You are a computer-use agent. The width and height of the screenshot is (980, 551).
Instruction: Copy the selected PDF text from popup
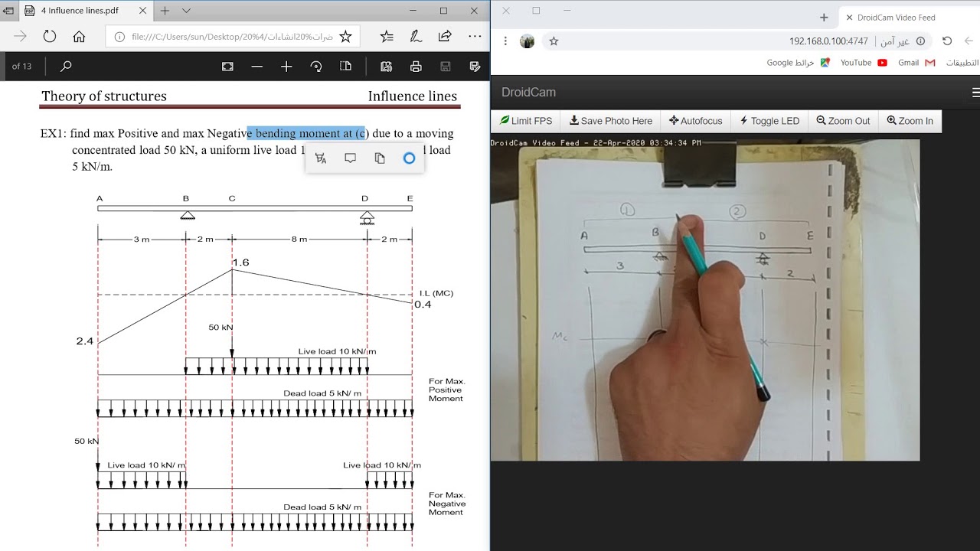[x=380, y=158]
